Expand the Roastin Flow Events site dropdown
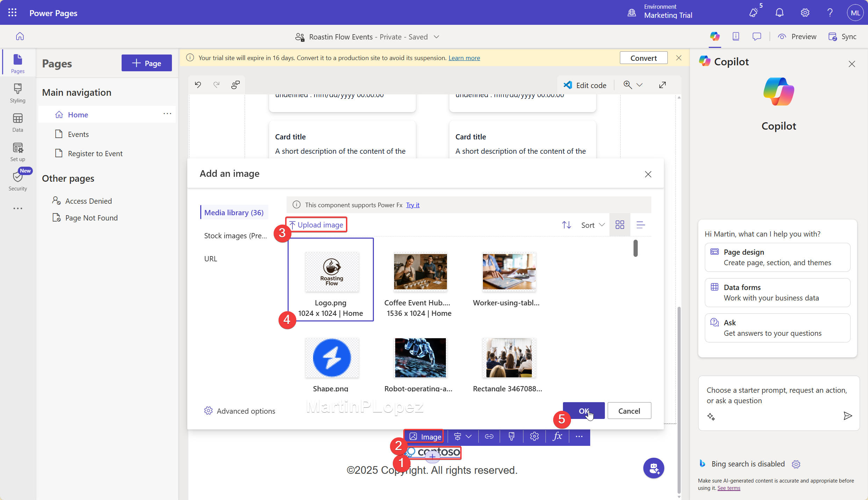 436,37
